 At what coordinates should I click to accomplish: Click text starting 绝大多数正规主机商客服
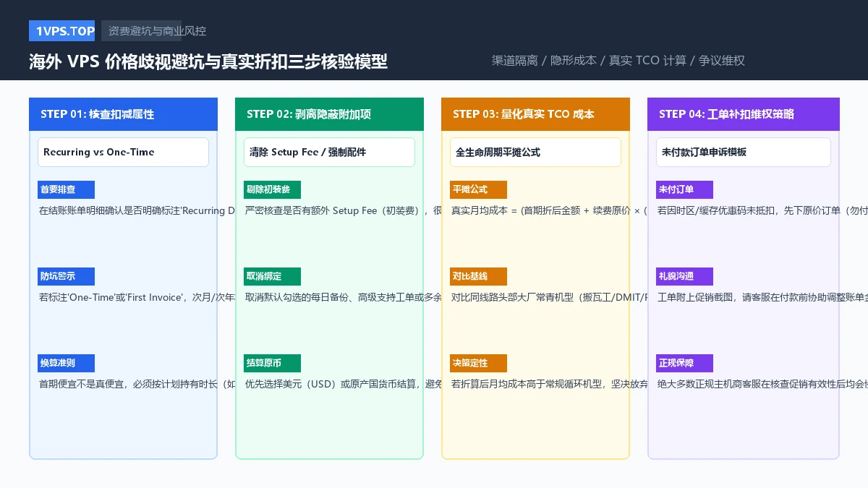point(762,384)
